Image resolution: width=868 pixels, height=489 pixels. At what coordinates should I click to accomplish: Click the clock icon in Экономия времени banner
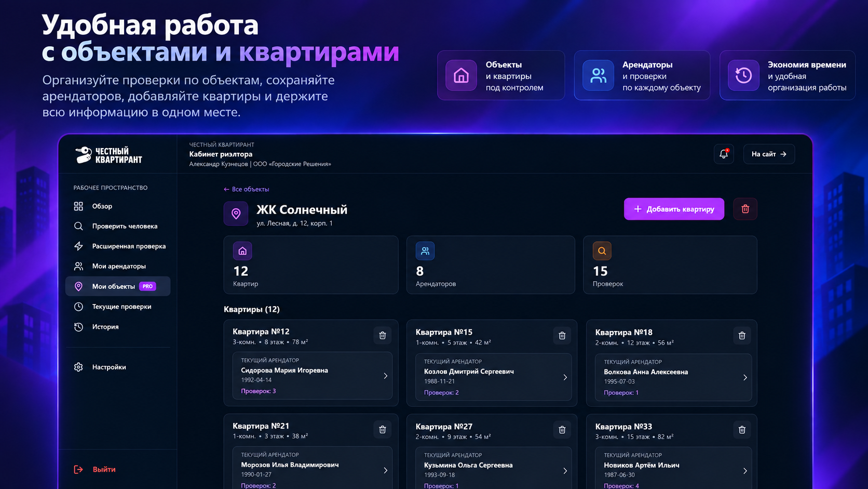pos(743,75)
